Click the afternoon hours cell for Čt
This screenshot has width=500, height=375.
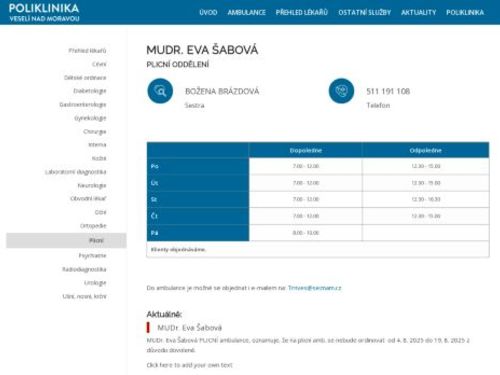(x=426, y=216)
